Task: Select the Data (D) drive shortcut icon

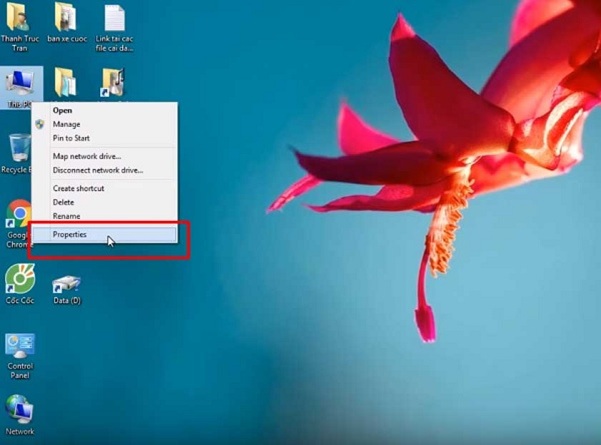Action: pyautogui.click(x=67, y=289)
